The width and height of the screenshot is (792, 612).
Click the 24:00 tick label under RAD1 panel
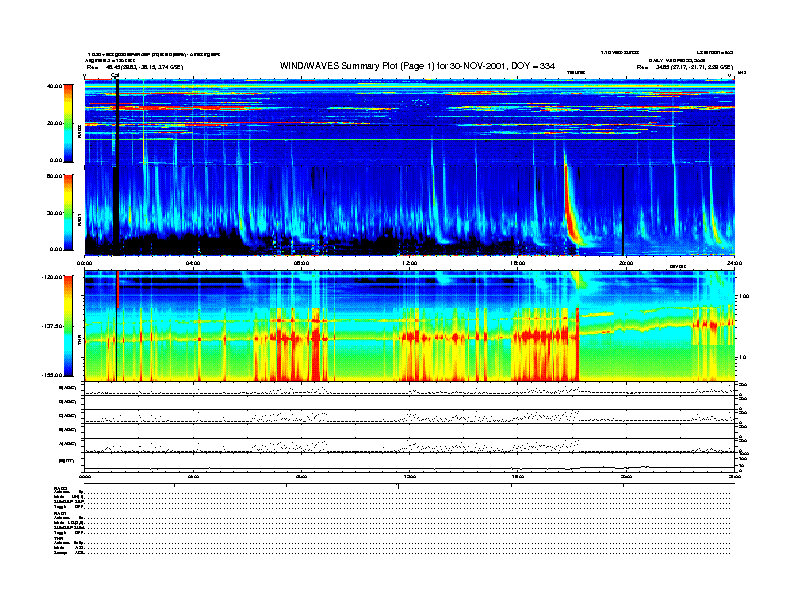click(x=734, y=263)
